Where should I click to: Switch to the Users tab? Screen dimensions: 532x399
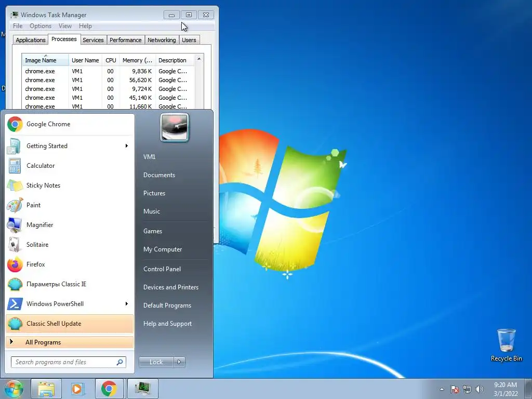pos(189,40)
